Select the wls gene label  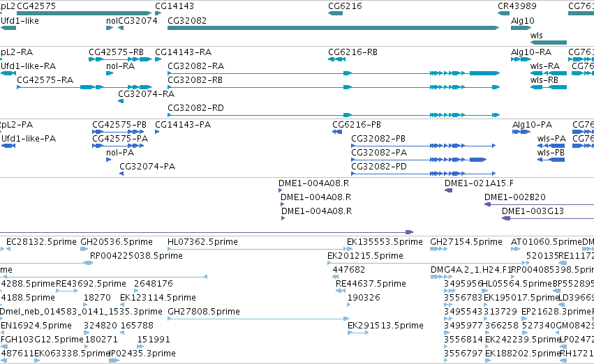tap(537, 35)
